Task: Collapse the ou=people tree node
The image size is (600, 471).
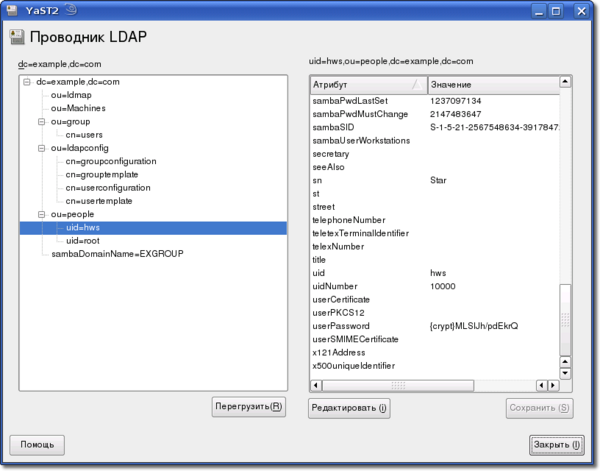Action: [42, 214]
